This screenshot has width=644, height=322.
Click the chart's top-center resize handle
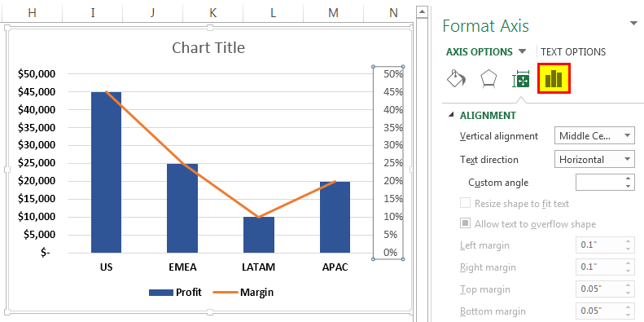[210, 28]
